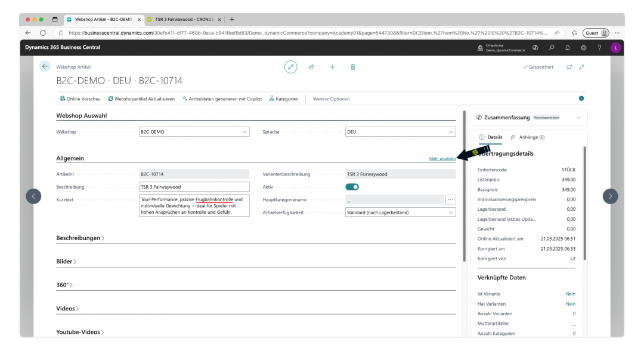The image size is (644, 363).
Task: Click the share icon in page header
Action: click(x=311, y=67)
